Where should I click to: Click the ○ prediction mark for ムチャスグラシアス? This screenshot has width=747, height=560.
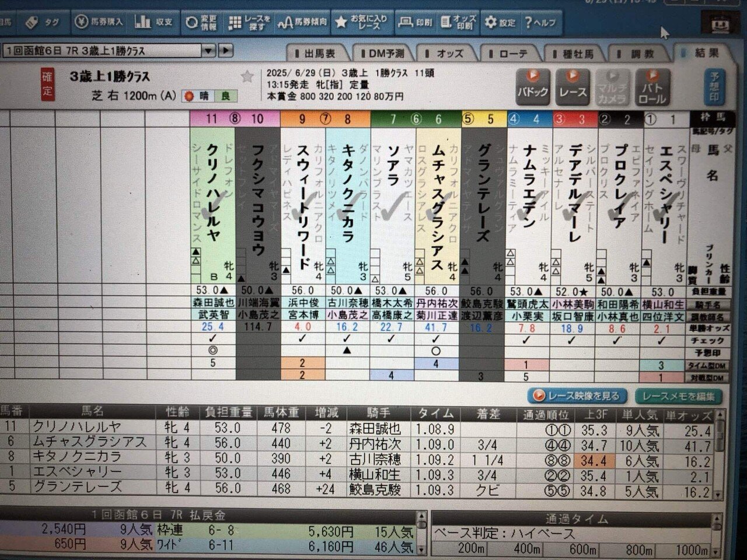(x=437, y=352)
